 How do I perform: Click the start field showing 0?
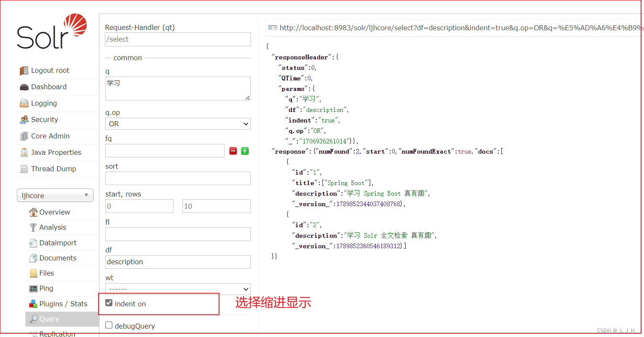point(139,206)
